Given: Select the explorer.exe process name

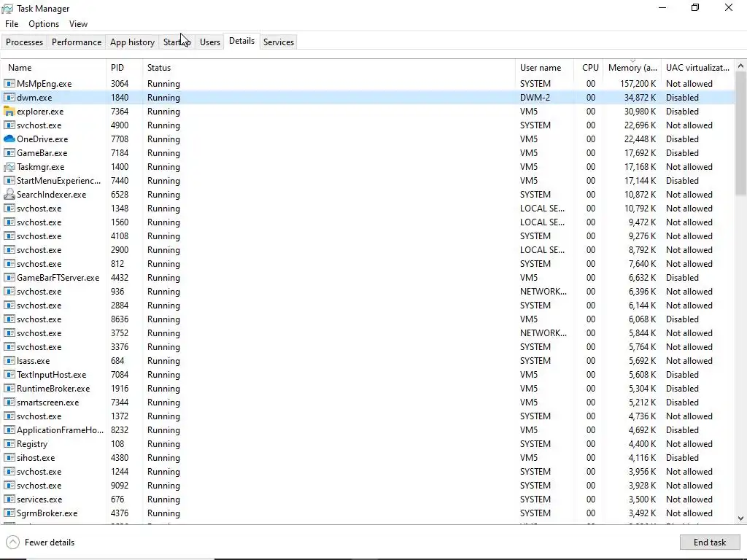Looking at the screenshot, I should (40, 112).
